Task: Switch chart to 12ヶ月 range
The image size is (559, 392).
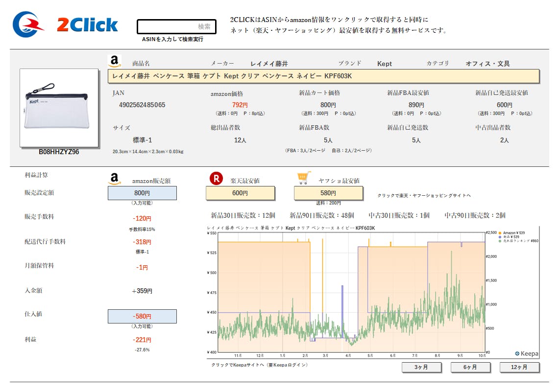Action: click(x=519, y=367)
